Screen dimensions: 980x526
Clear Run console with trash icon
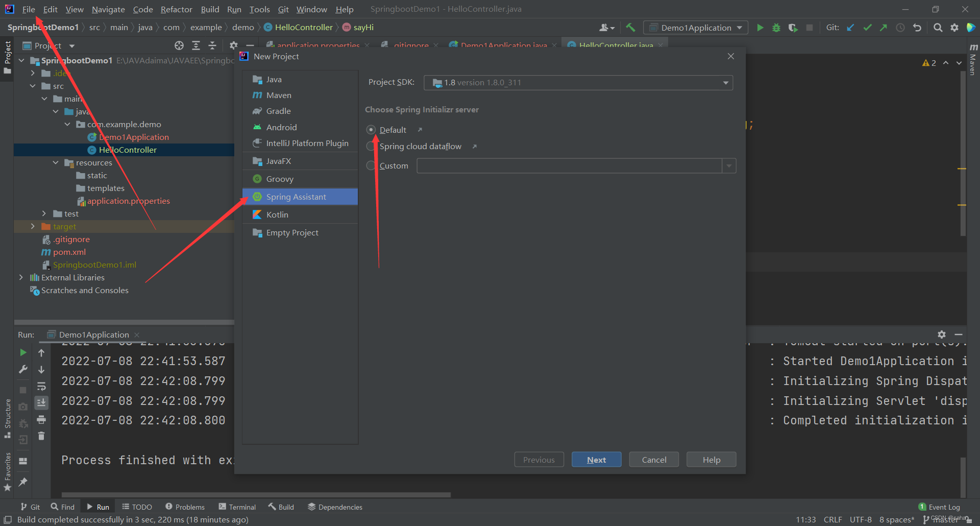point(41,436)
